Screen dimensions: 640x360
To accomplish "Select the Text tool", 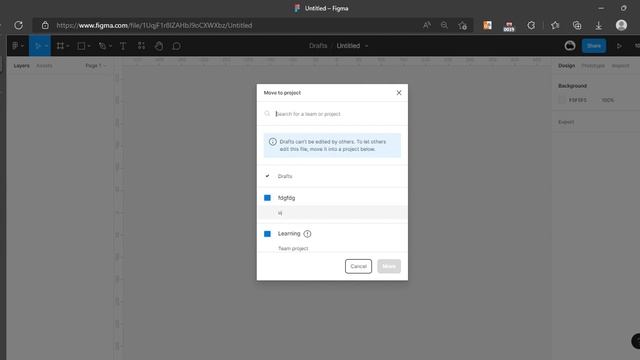I will 123,46.
